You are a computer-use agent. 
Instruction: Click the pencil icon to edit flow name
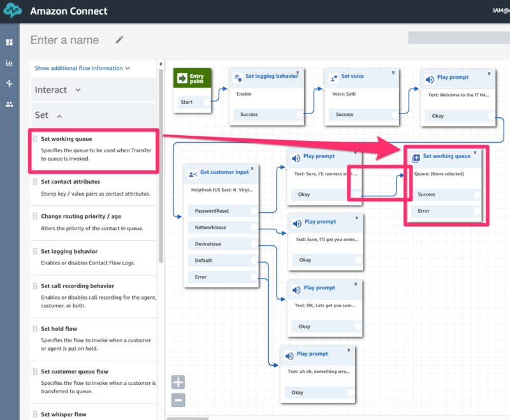point(119,40)
